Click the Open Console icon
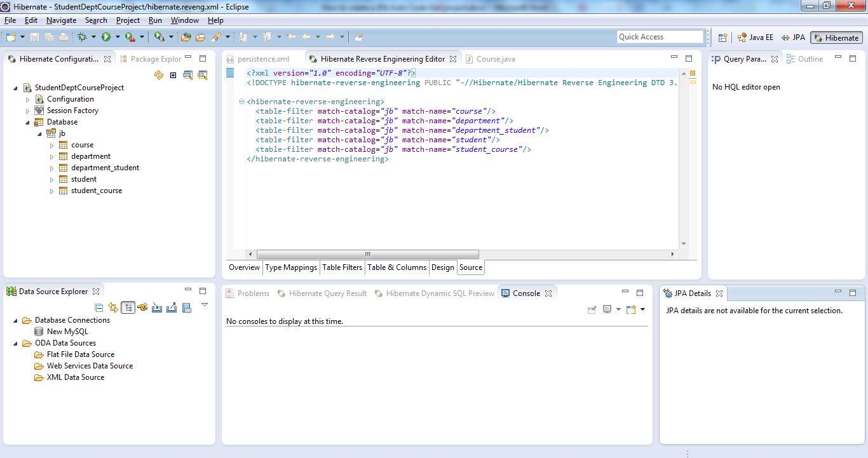Screen dimensions: 868x458 632,309
